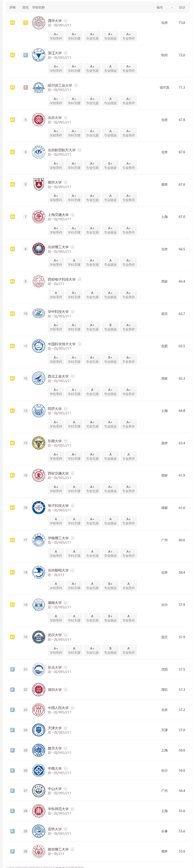This screenshot has width=194, height=868.
Task: Open the 武汉大学 name link
Action: tap(55, 635)
